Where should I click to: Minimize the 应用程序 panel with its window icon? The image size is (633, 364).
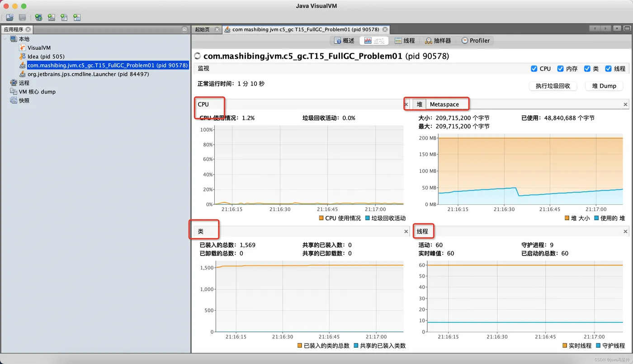184,29
